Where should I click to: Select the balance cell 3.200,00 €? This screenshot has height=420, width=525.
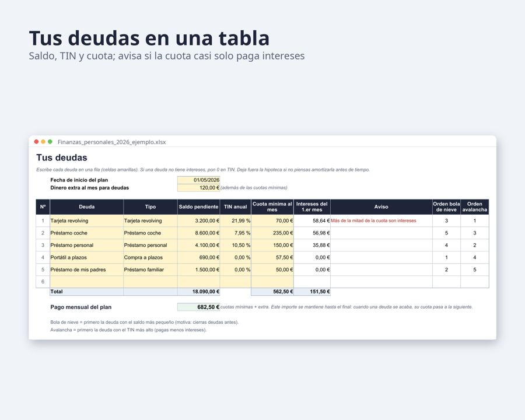pyautogui.click(x=198, y=220)
